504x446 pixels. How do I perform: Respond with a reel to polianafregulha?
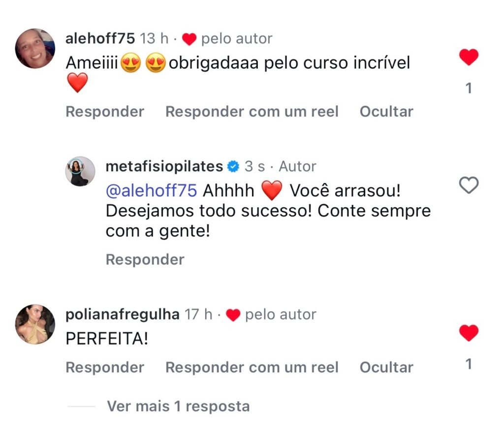(252, 367)
